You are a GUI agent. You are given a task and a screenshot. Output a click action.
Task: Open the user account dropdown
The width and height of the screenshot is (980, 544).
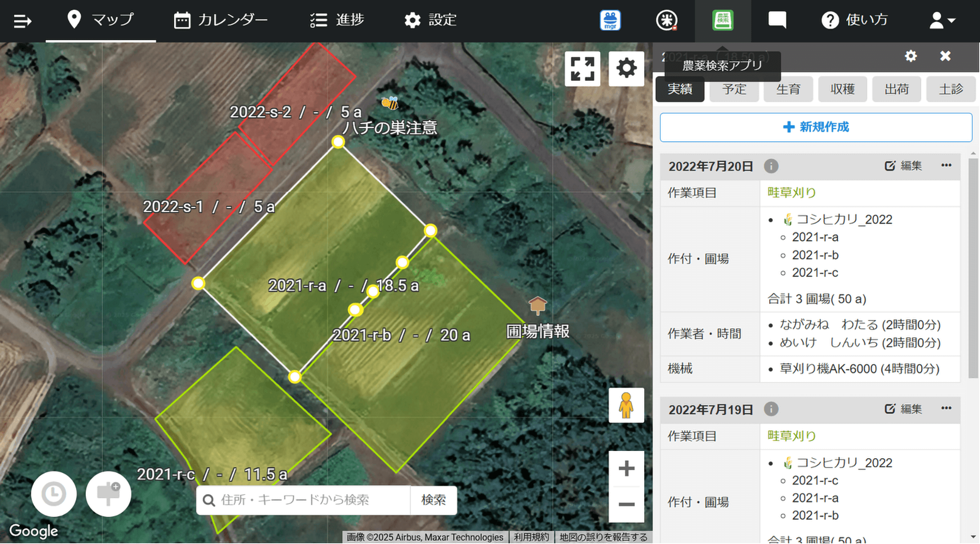pyautogui.click(x=942, y=21)
